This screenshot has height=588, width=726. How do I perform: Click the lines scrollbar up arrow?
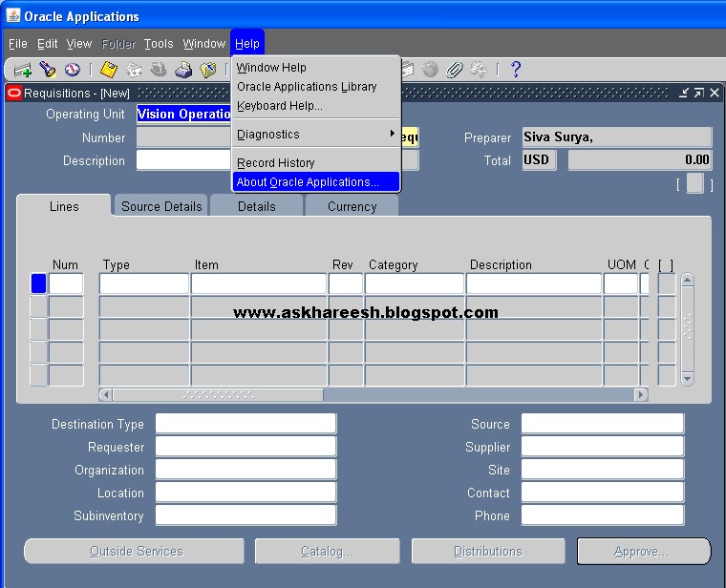tap(687, 280)
